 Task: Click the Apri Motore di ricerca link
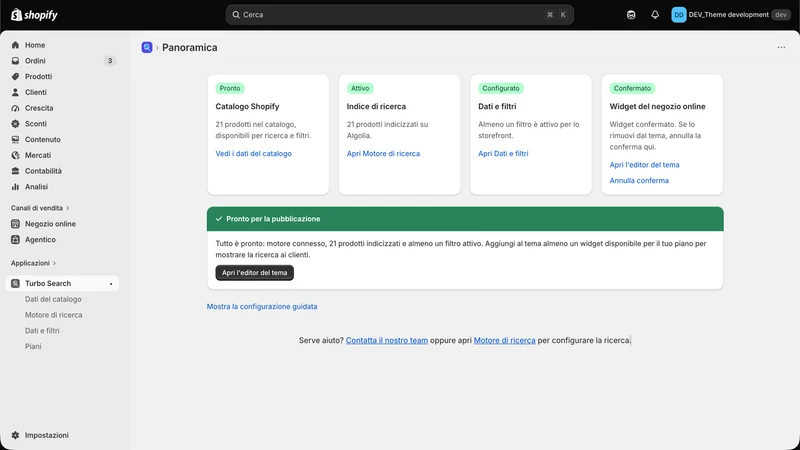[x=383, y=154]
